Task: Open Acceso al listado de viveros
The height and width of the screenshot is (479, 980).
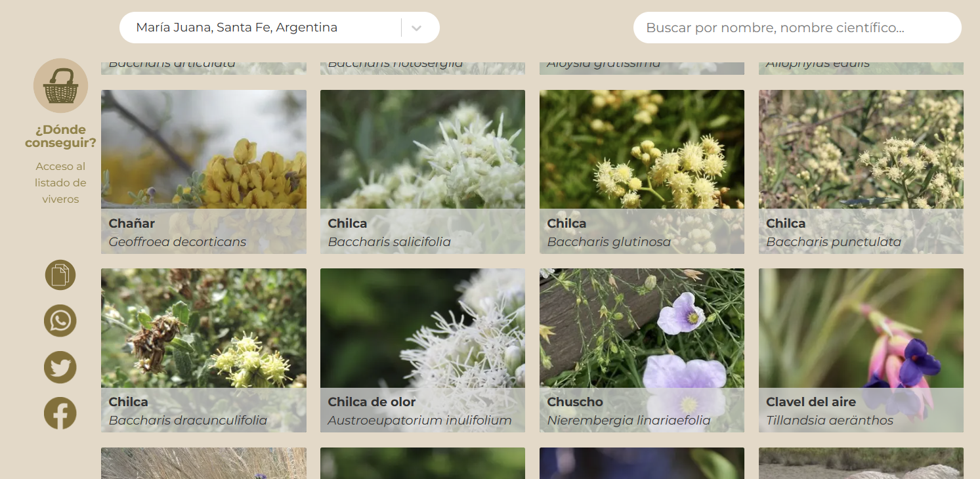Action: coord(60,182)
